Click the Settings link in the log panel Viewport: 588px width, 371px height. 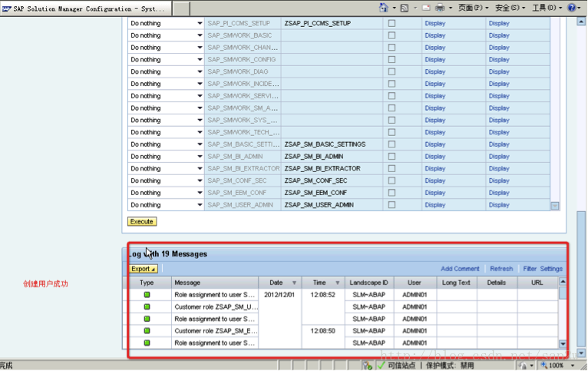[551, 269]
